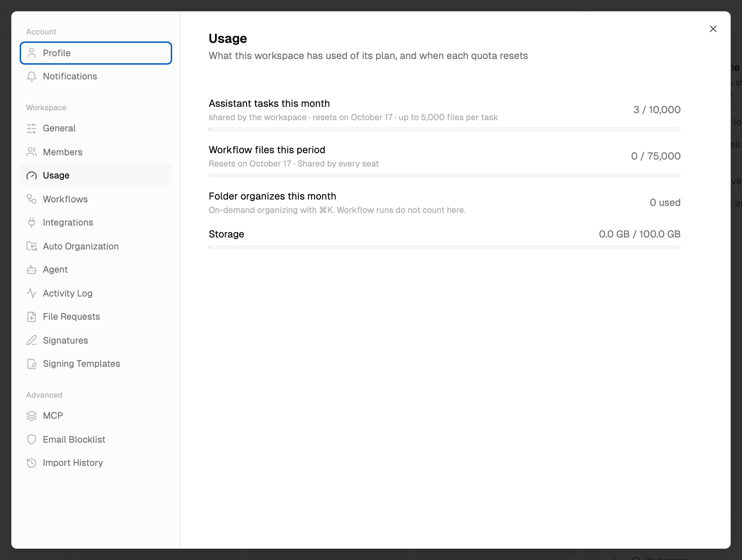Click the Agent robot icon

32,269
